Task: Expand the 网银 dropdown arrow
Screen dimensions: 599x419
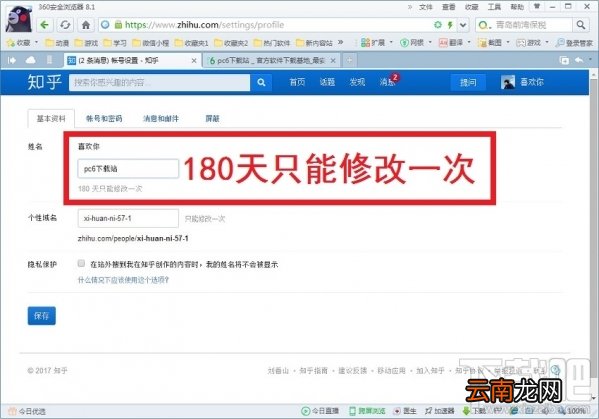Action: (x=430, y=42)
